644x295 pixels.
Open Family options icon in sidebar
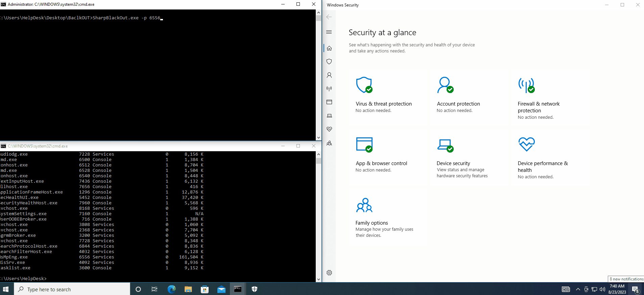[329, 143]
